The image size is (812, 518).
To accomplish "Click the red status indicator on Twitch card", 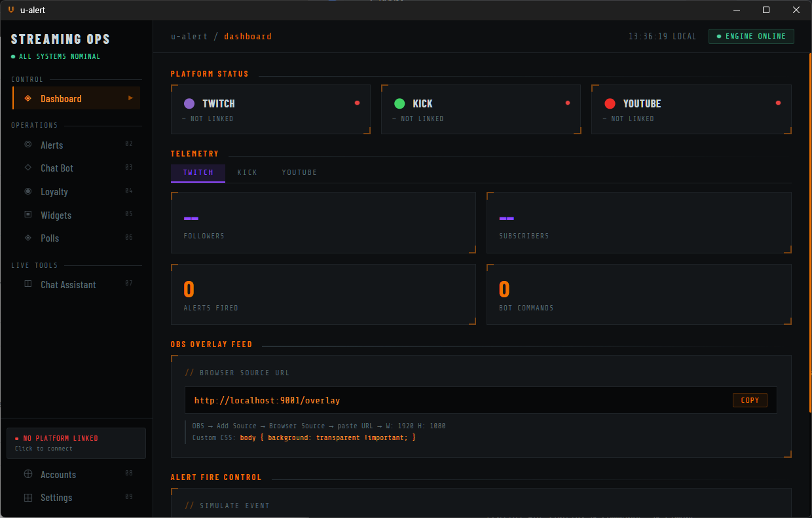I will click(357, 103).
